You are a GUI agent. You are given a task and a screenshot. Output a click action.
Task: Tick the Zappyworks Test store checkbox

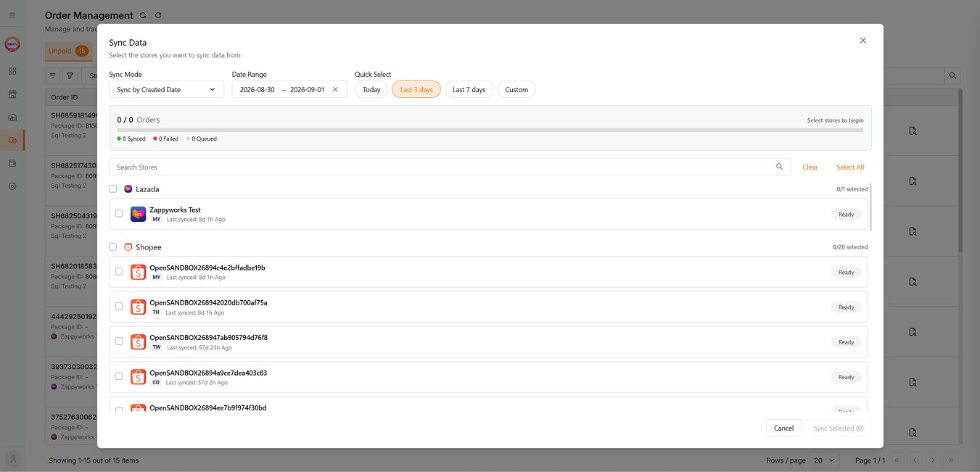pos(119,214)
